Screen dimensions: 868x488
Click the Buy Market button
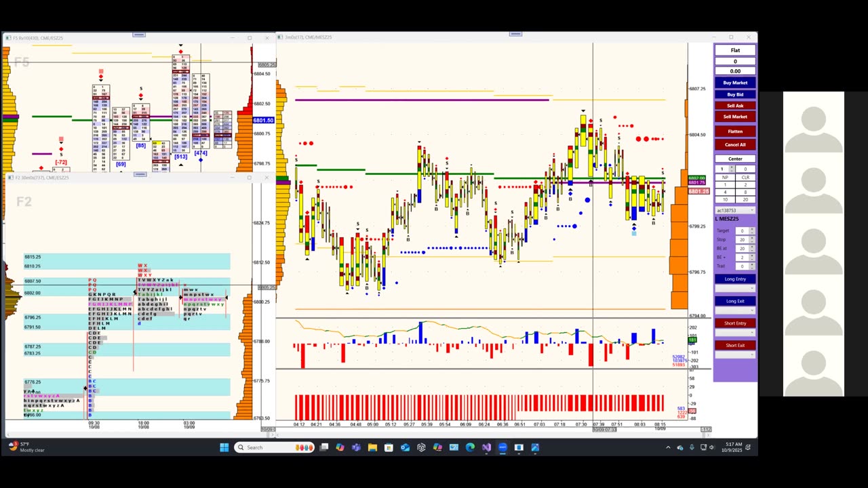pos(735,83)
